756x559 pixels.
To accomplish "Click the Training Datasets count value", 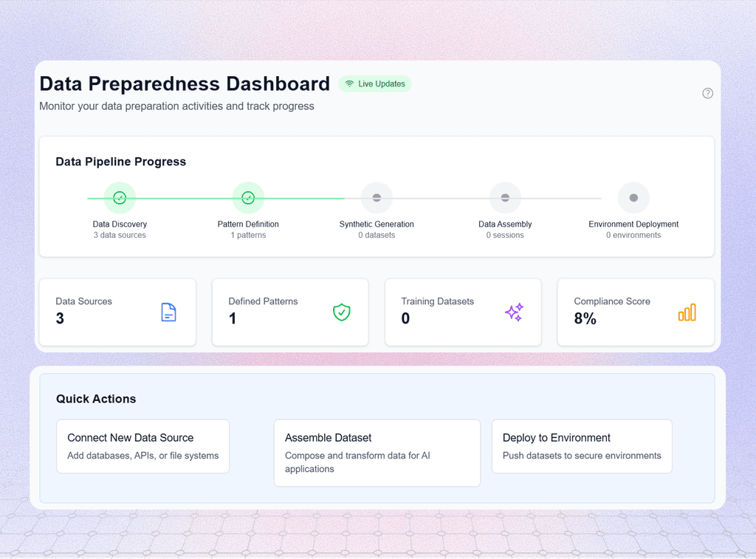I will click(x=405, y=319).
